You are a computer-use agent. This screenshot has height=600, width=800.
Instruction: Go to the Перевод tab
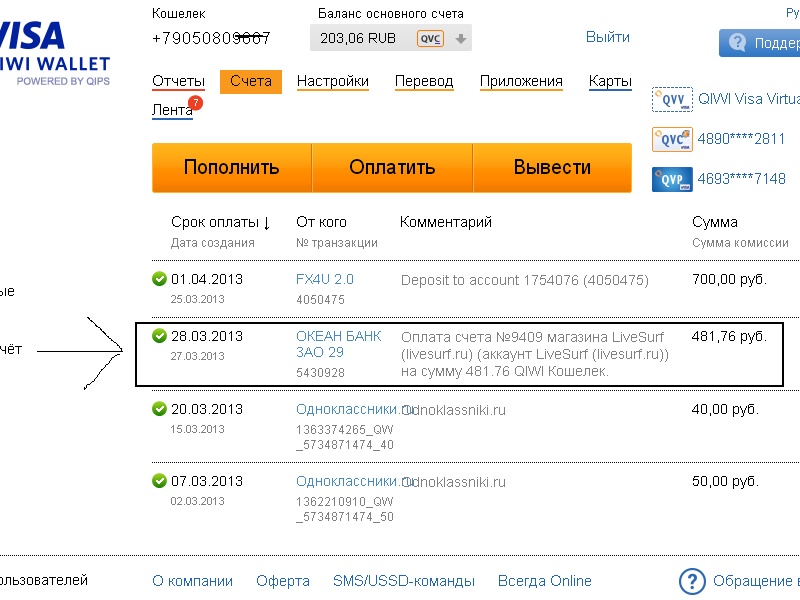click(424, 81)
